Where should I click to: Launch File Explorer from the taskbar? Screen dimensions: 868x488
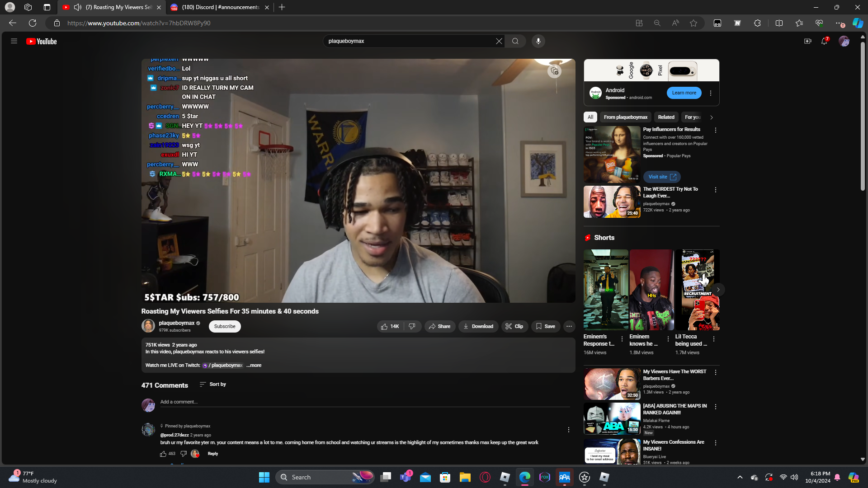(x=465, y=477)
